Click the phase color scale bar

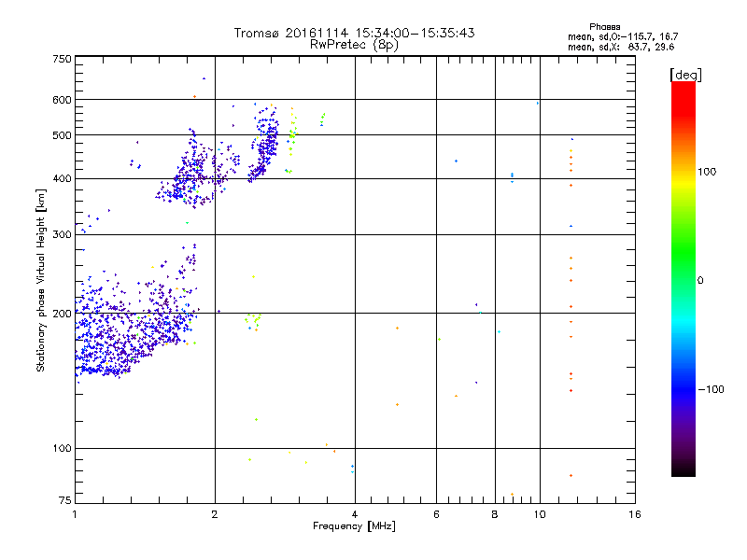[x=684, y=278]
